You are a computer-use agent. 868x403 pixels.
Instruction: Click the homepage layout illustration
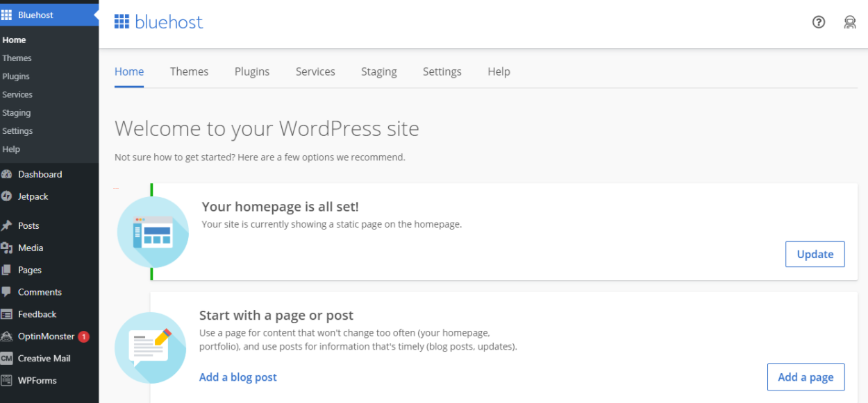[x=153, y=232]
